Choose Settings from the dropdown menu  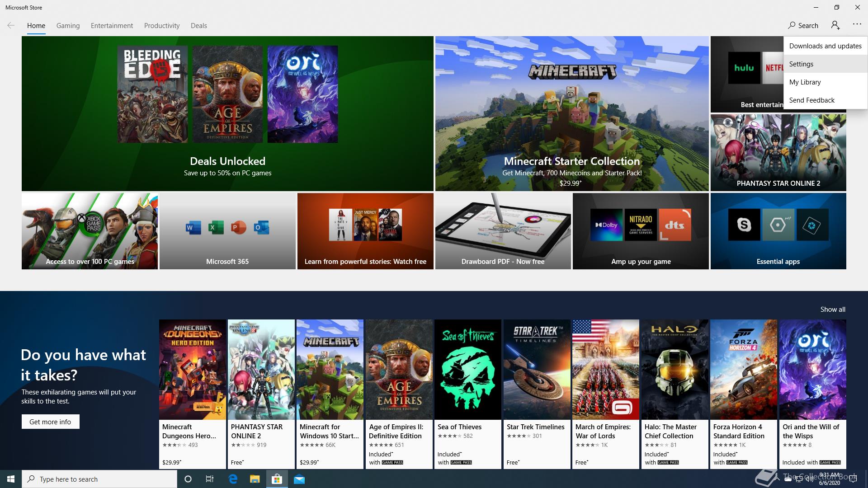click(x=826, y=64)
